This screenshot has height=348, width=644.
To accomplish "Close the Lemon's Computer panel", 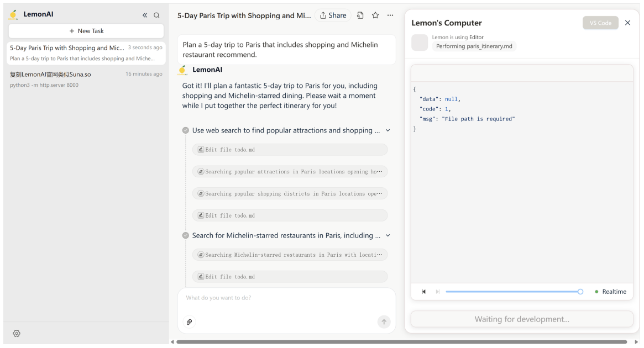I will click(627, 23).
